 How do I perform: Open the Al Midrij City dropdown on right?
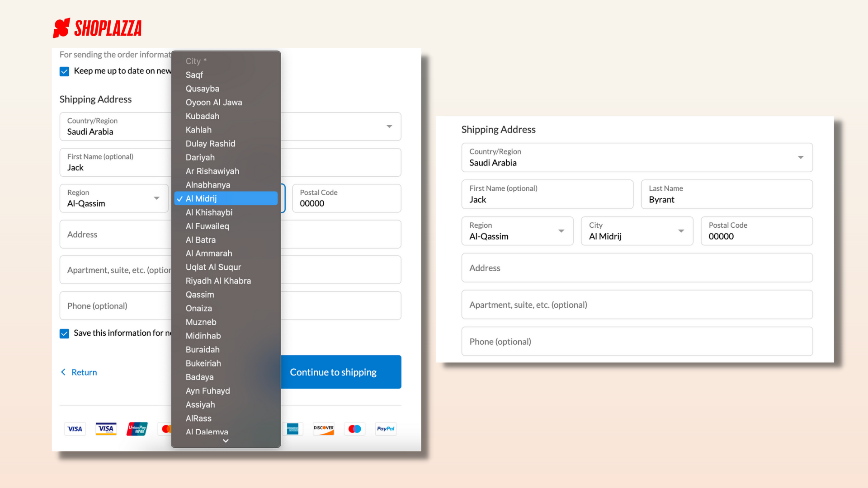[x=637, y=231]
